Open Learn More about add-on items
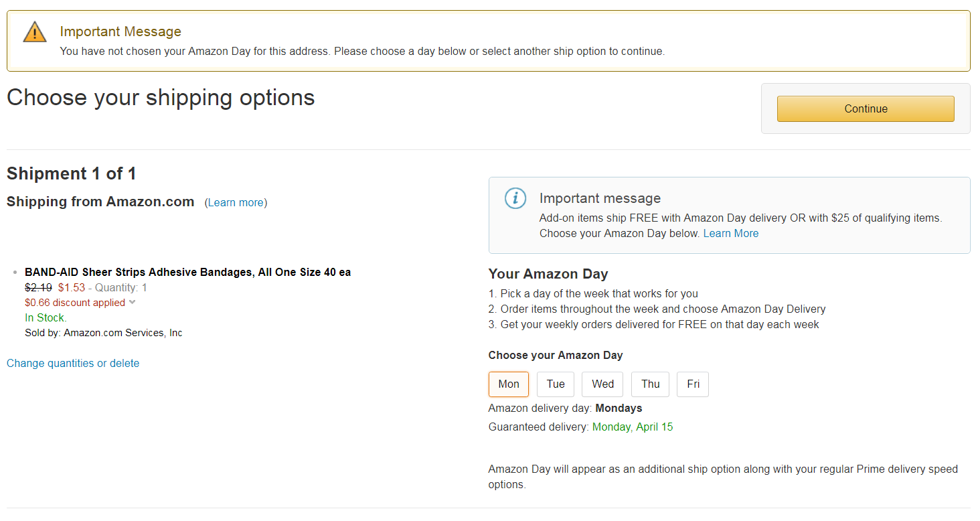This screenshot has width=980, height=521. click(x=731, y=234)
